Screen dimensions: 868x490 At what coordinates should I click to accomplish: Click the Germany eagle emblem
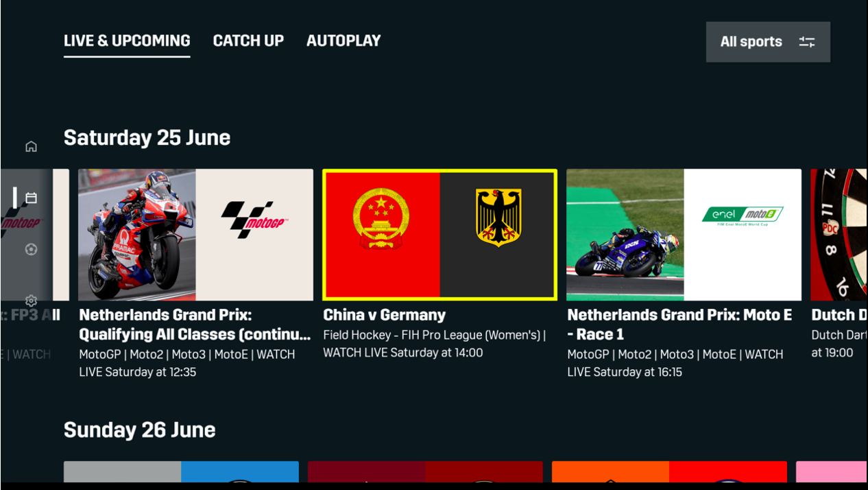(x=498, y=218)
